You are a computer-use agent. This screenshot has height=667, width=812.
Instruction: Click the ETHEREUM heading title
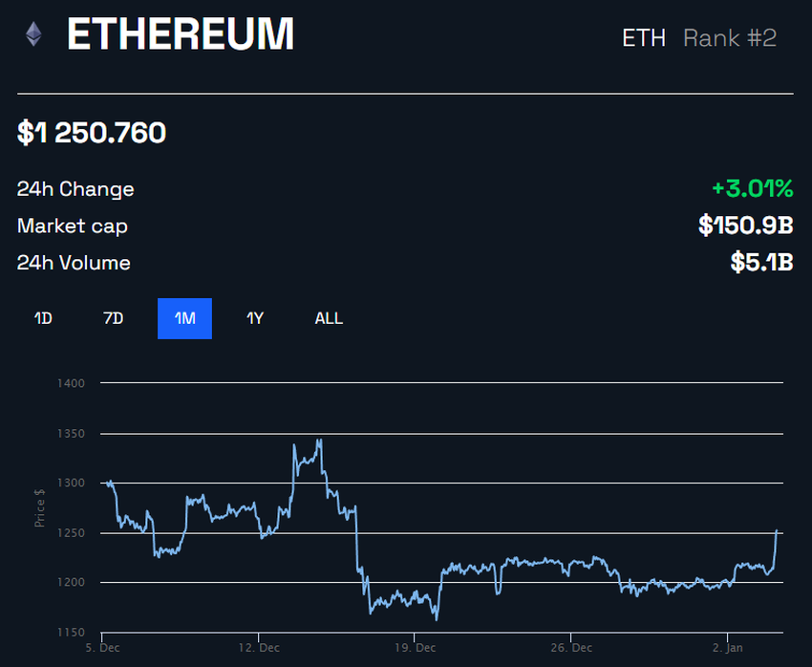coord(181,34)
